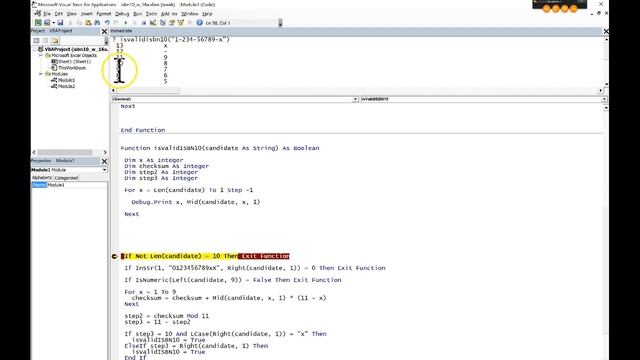Open the Tools menu
Image resolution: width=640 pixels, height=360 pixels.
(x=151, y=14)
